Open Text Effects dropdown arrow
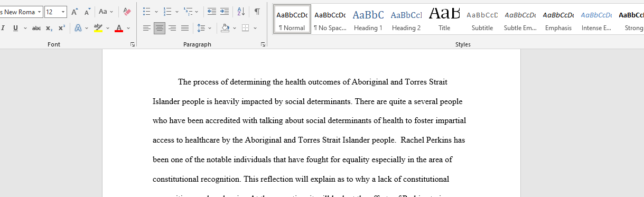Image resolution: width=644 pixels, height=197 pixels. pos(87,28)
